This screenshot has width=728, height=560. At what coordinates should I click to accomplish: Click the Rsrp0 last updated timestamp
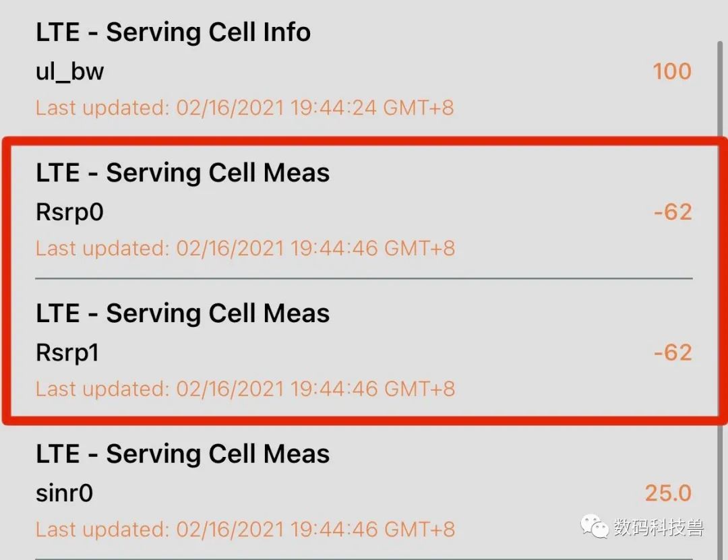point(245,249)
